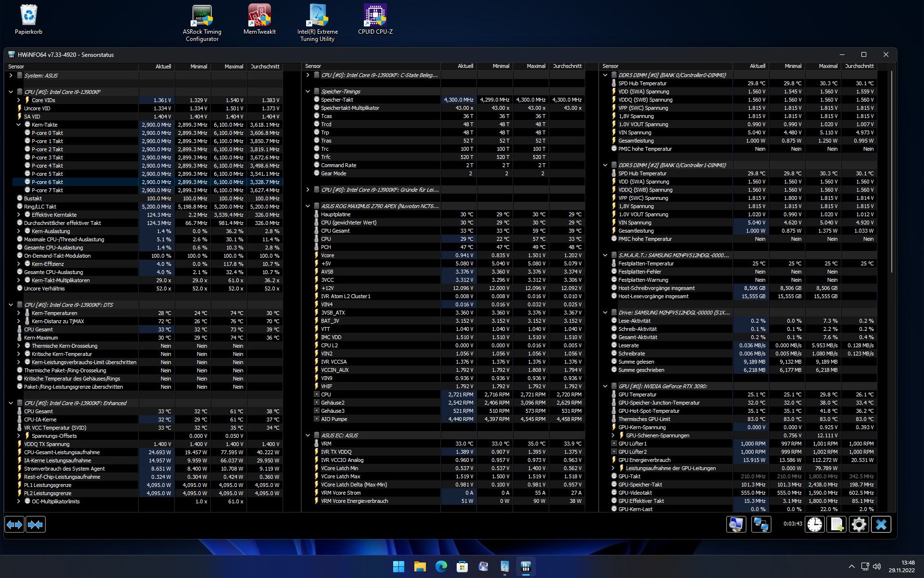Image resolution: width=924 pixels, height=578 pixels.
Task: Launch ASRock Timing Configurator desktop shortcut
Action: point(202,23)
